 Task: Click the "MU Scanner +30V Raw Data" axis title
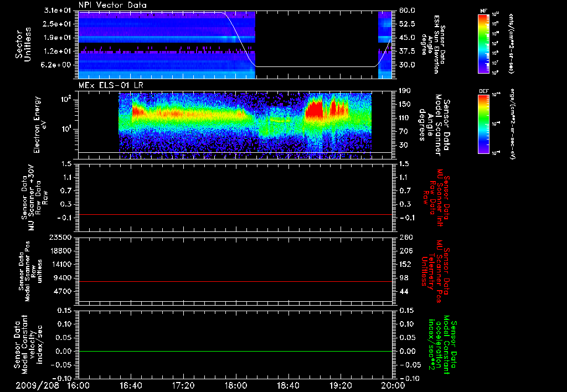[x=35, y=198]
